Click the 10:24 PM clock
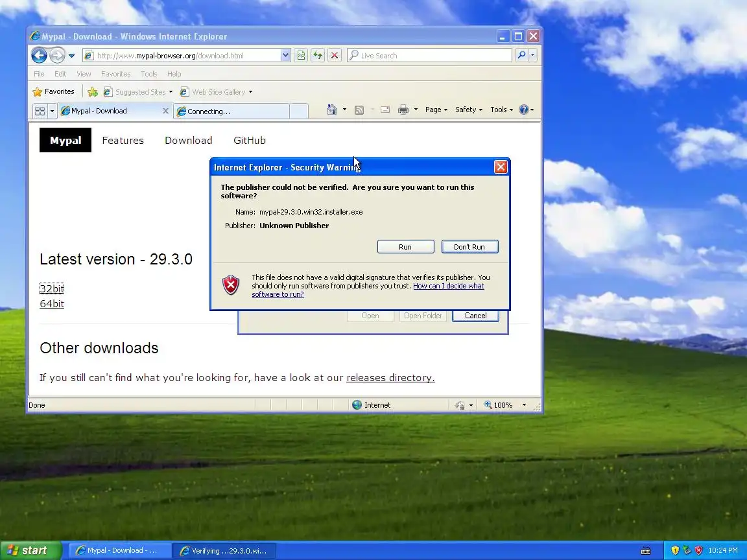747x560 pixels. pyautogui.click(x=723, y=550)
